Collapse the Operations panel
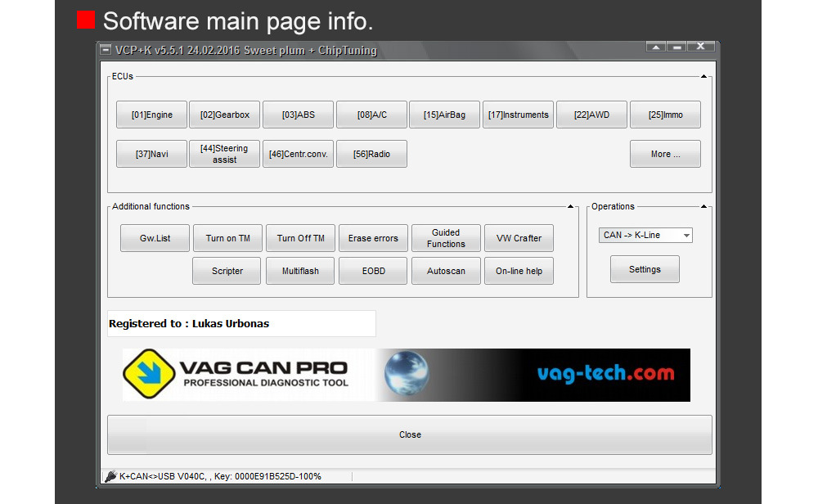818x504 pixels. click(703, 207)
